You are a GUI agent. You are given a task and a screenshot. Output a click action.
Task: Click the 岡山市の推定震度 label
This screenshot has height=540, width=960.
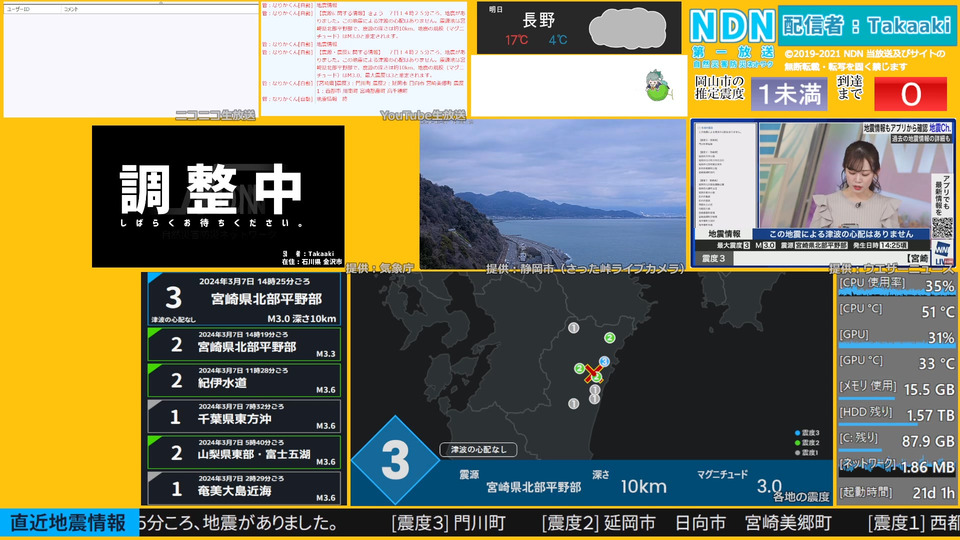[x=719, y=88]
